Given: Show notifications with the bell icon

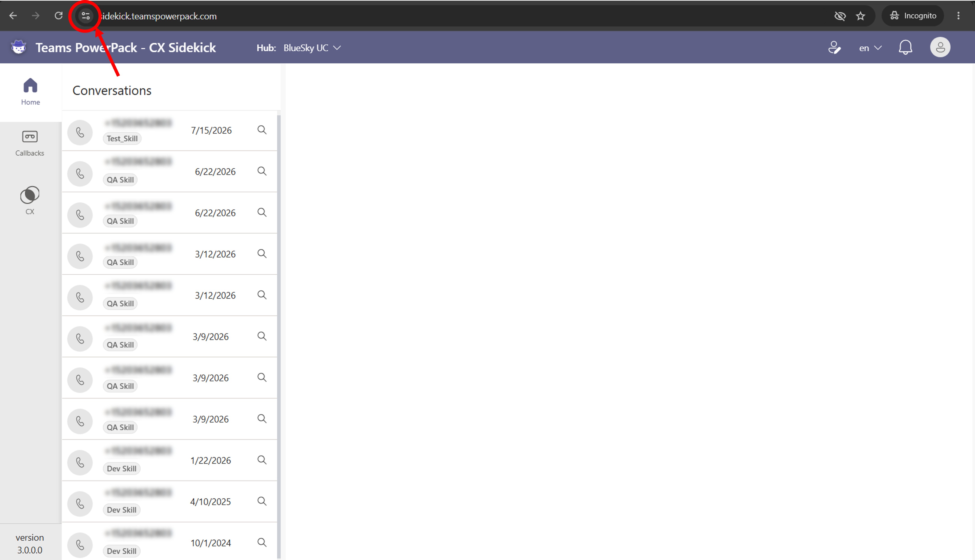Looking at the screenshot, I should 905,48.
